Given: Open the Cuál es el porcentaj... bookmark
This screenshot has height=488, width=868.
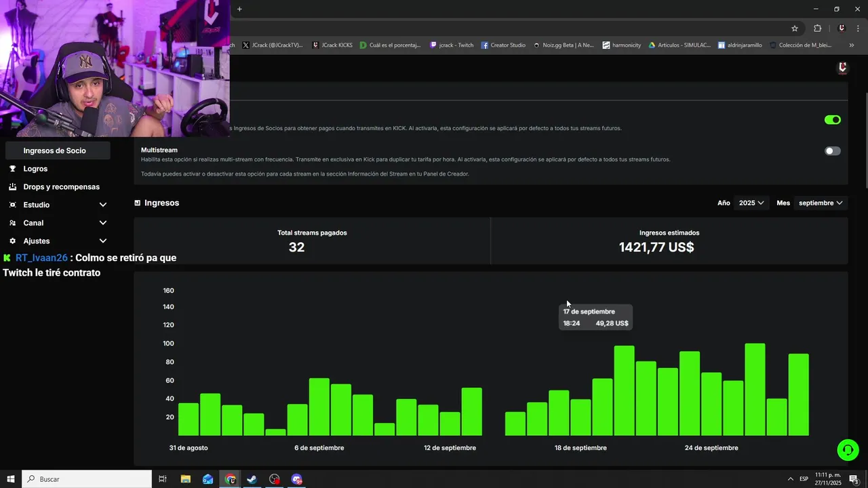Looking at the screenshot, I should click(x=391, y=45).
